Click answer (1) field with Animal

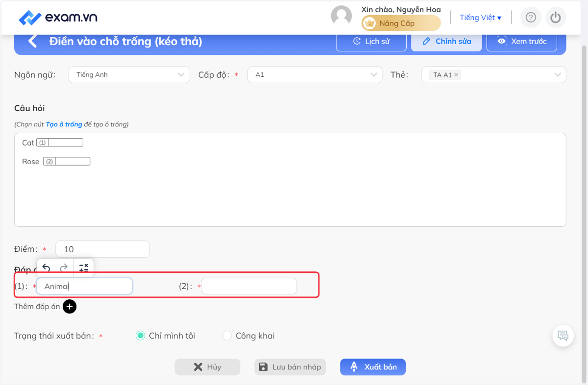click(x=84, y=287)
